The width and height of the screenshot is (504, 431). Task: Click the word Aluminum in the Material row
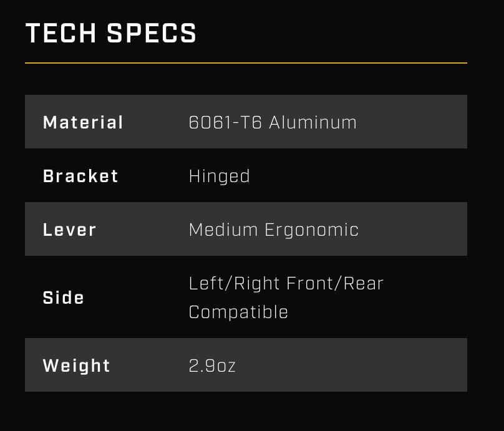pyautogui.click(x=313, y=122)
